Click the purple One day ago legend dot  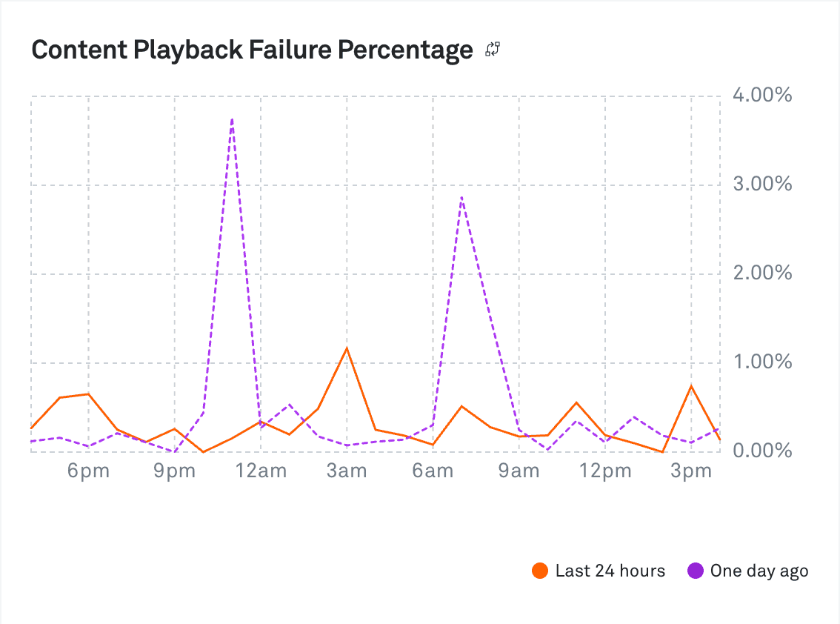(696, 571)
